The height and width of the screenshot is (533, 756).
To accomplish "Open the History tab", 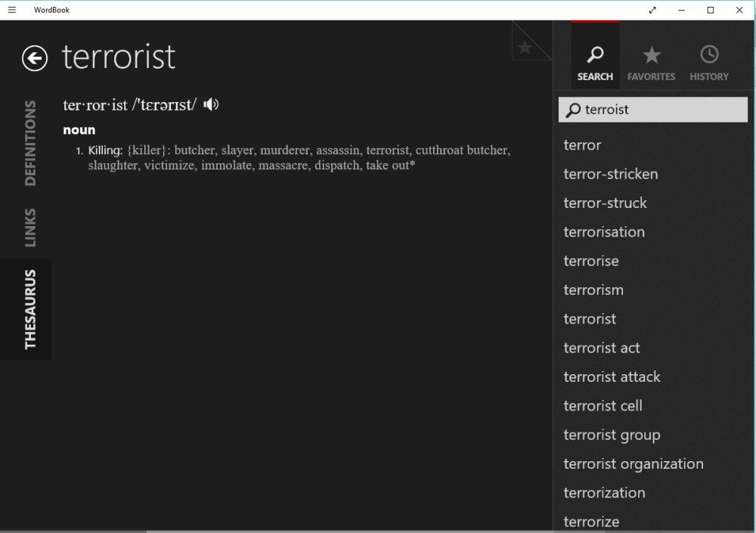I will click(708, 63).
